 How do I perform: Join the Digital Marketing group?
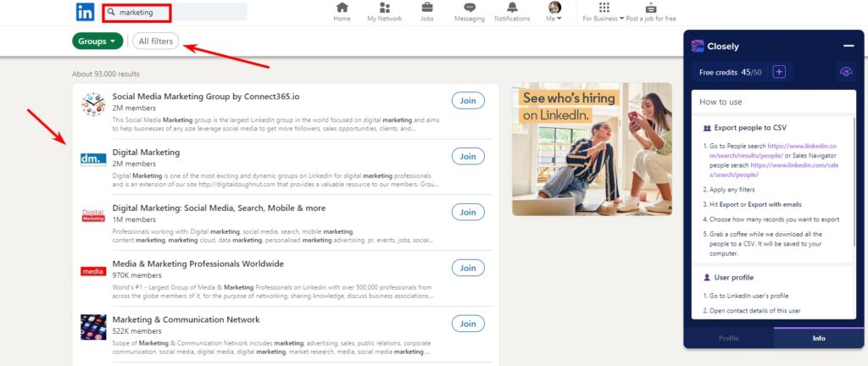(468, 157)
